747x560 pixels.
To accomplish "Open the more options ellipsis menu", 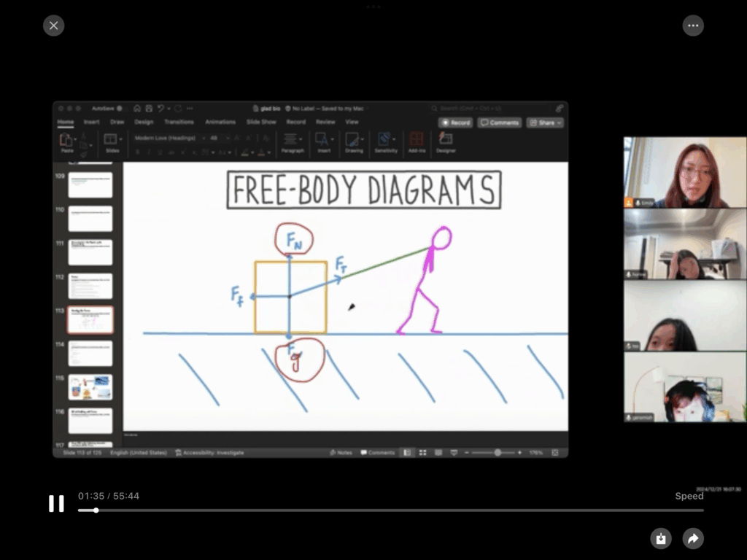I will coord(693,26).
